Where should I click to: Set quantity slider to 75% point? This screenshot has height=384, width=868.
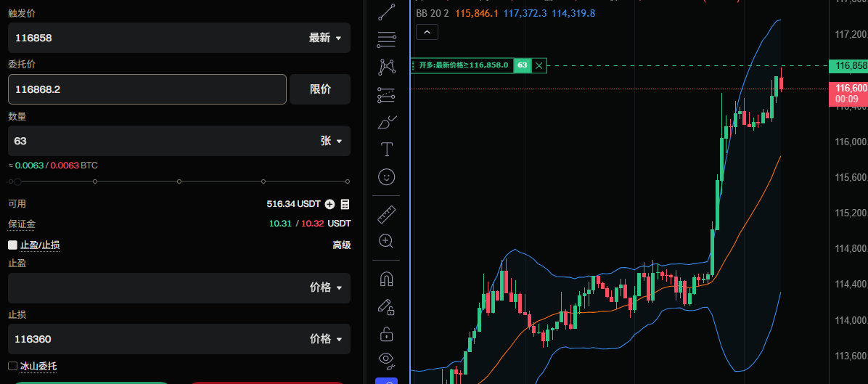pos(263,181)
